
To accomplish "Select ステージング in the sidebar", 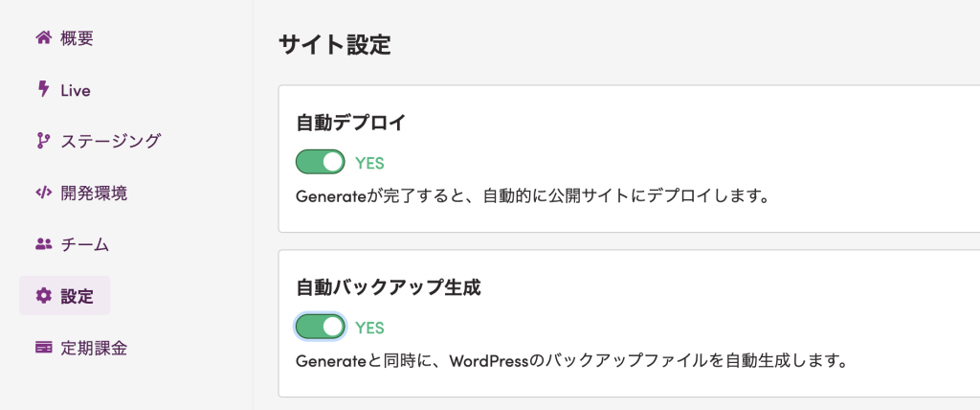I will (110, 142).
